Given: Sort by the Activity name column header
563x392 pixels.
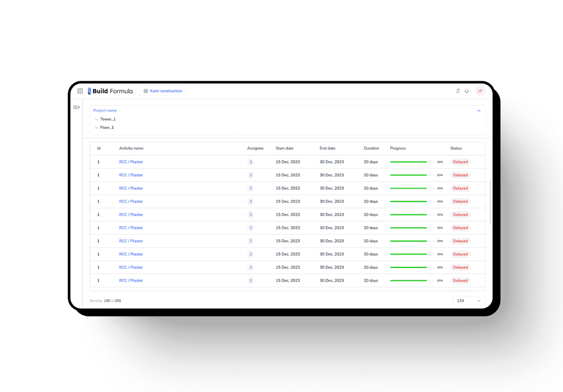Looking at the screenshot, I should (x=131, y=148).
